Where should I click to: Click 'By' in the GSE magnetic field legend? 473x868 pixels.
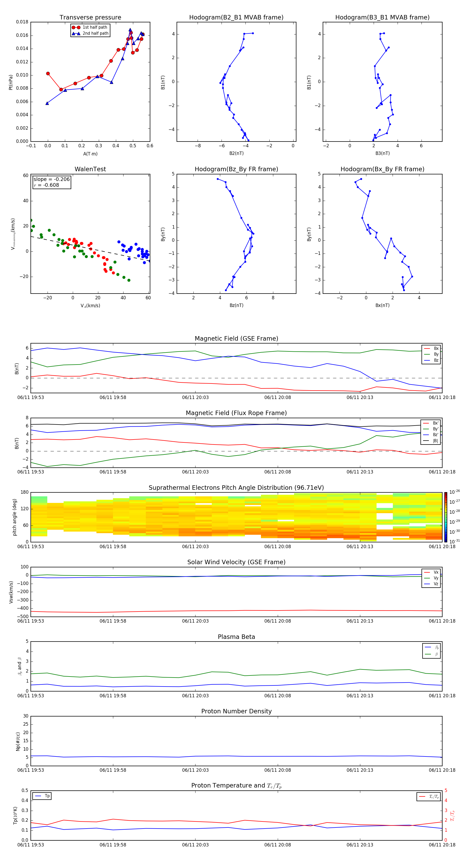point(436,355)
